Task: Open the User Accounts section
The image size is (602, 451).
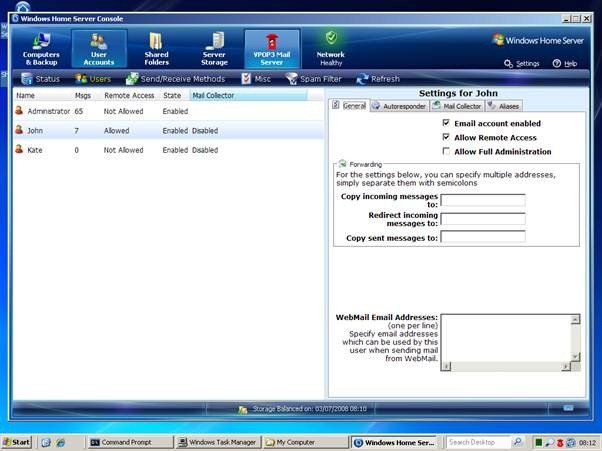Action: tap(99, 49)
